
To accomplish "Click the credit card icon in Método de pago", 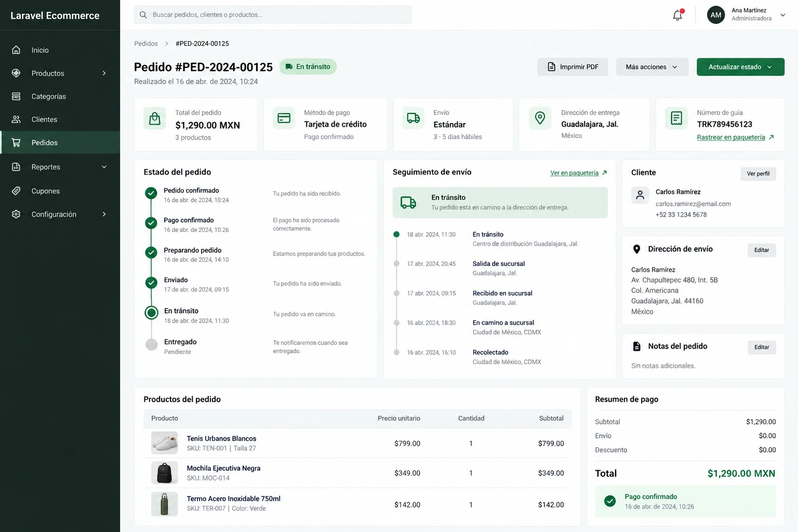I will 284,118.
